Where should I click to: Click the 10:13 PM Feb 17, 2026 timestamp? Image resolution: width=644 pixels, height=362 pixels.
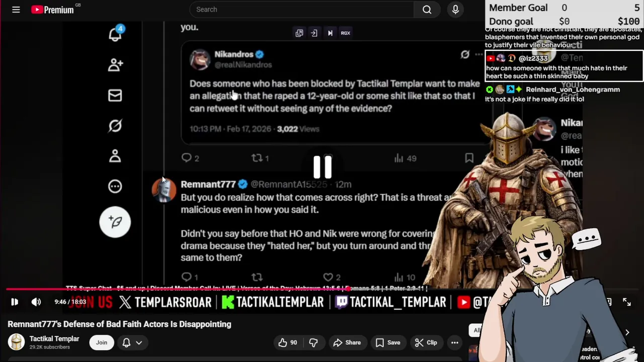[230, 129]
